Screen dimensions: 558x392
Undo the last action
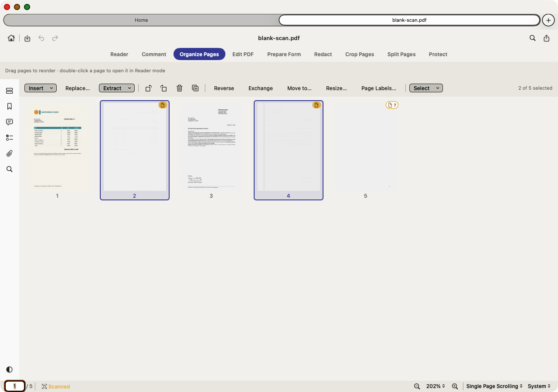pos(41,38)
